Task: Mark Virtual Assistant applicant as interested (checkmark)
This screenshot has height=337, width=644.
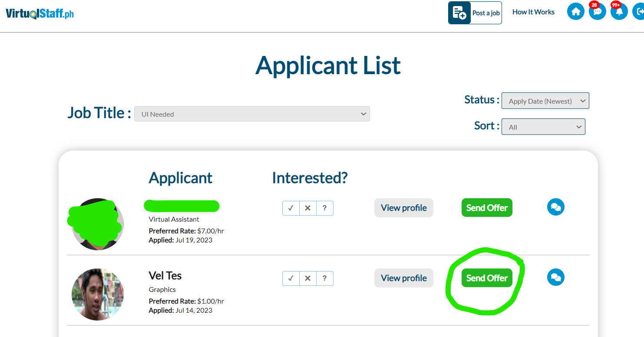Action: tap(291, 208)
